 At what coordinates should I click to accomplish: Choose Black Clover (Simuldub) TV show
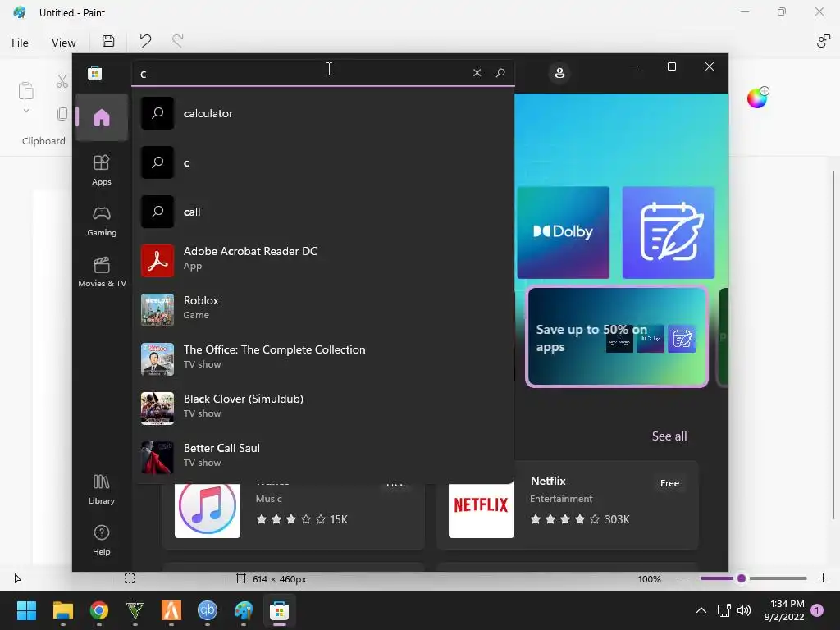(x=323, y=409)
